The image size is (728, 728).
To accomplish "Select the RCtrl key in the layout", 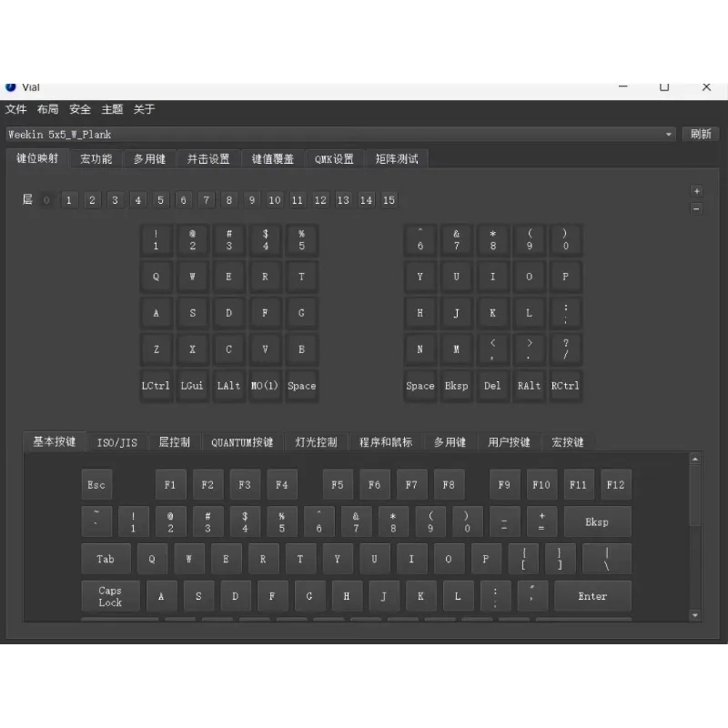I will coord(565,385).
